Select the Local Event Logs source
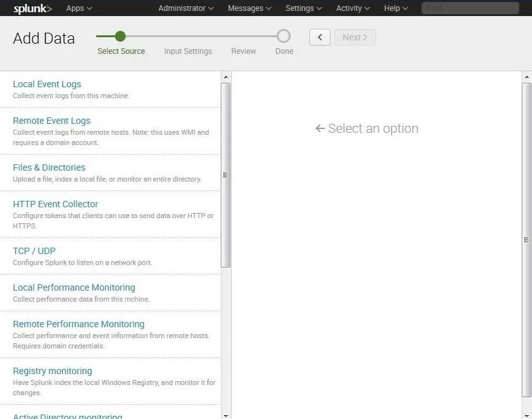532x419 pixels. click(x=47, y=84)
